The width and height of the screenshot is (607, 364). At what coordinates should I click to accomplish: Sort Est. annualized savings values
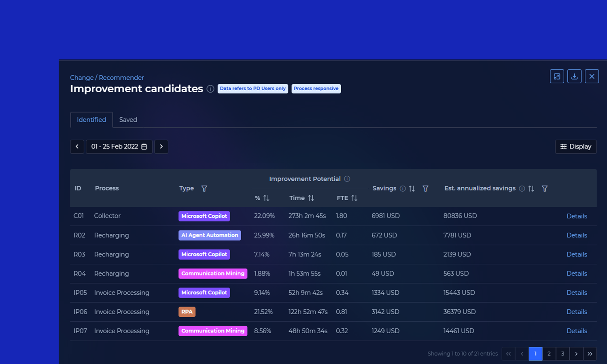(x=531, y=188)
